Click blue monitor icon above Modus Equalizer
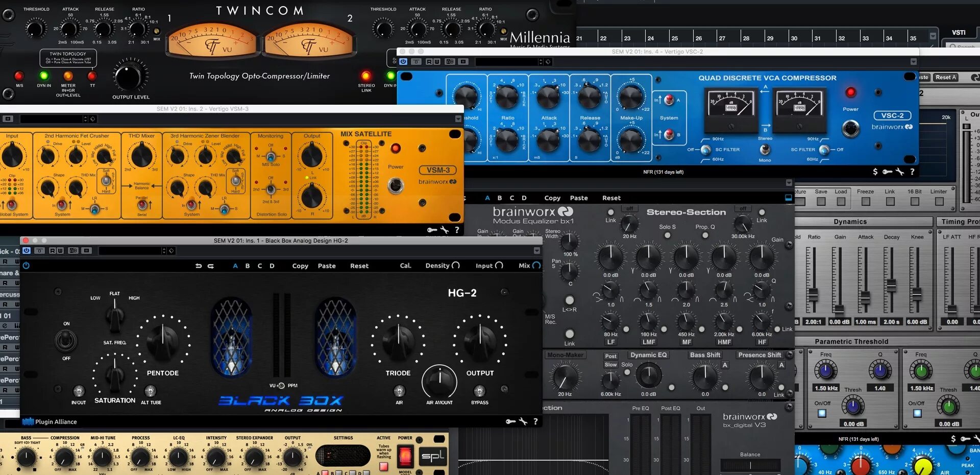980x475 pixels. point(788,198)
